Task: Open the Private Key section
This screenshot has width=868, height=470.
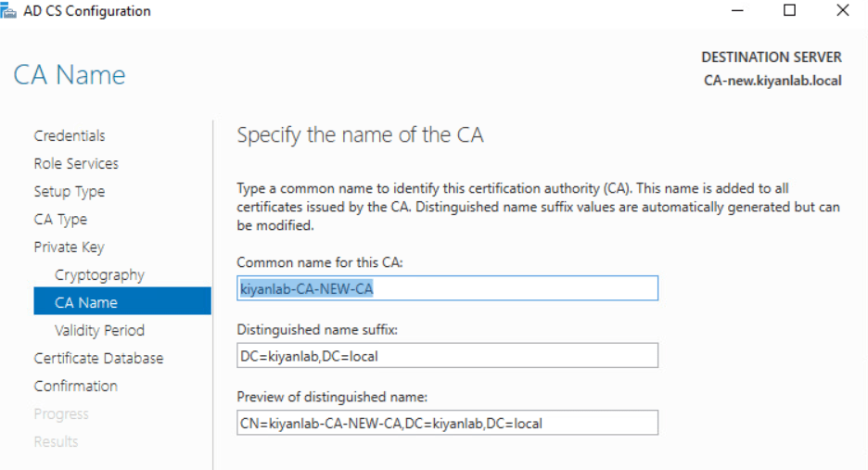Action: pos(69,247)
